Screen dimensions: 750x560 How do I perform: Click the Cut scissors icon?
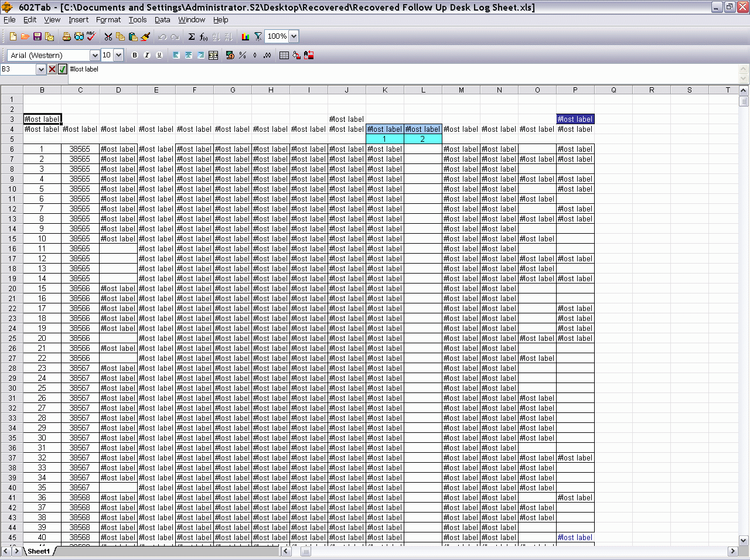click(108, 37)
